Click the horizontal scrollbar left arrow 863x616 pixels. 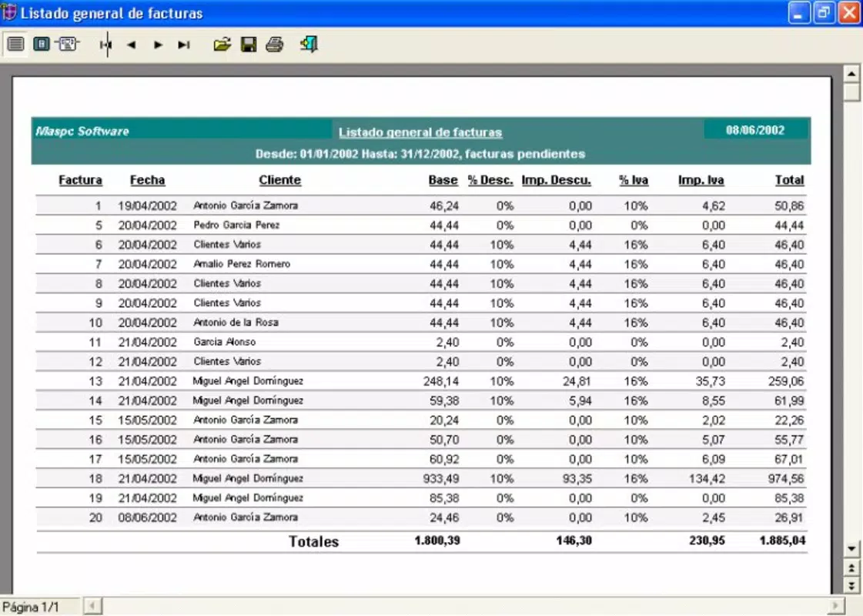(x=92, y=606)
